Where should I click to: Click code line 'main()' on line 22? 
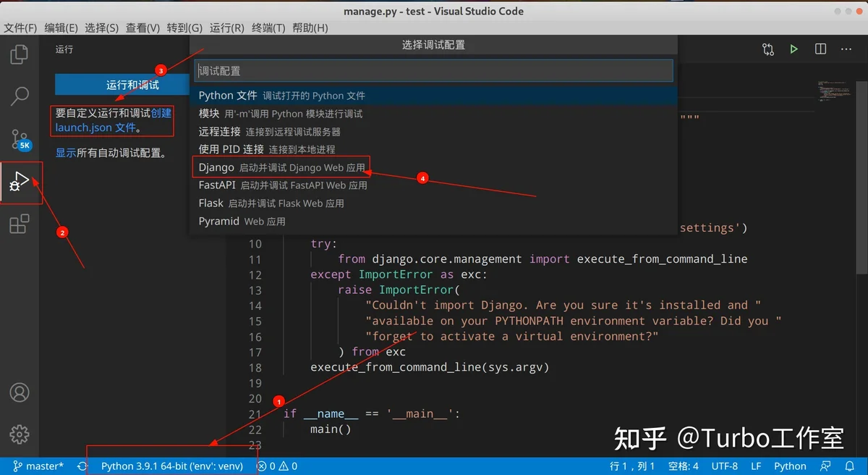(331, 429)
